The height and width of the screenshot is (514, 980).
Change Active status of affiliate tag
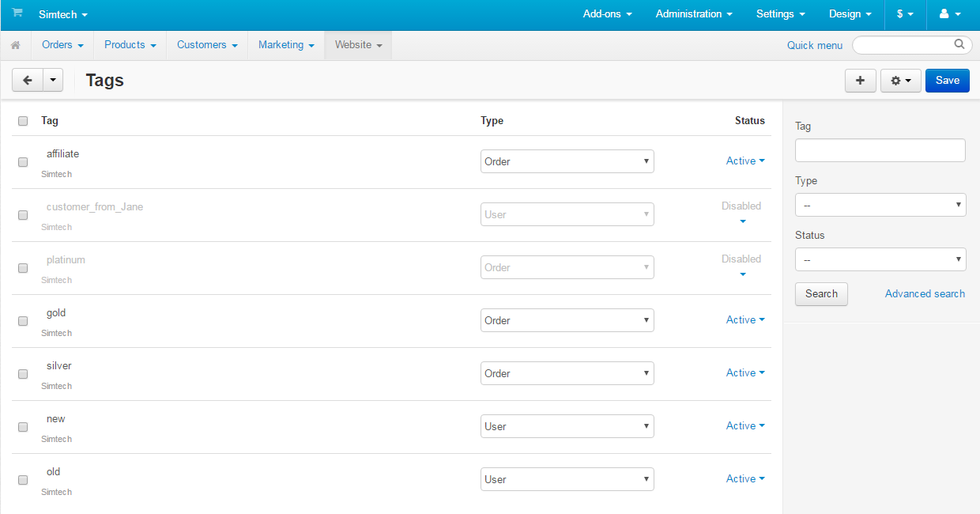(745, 161)
